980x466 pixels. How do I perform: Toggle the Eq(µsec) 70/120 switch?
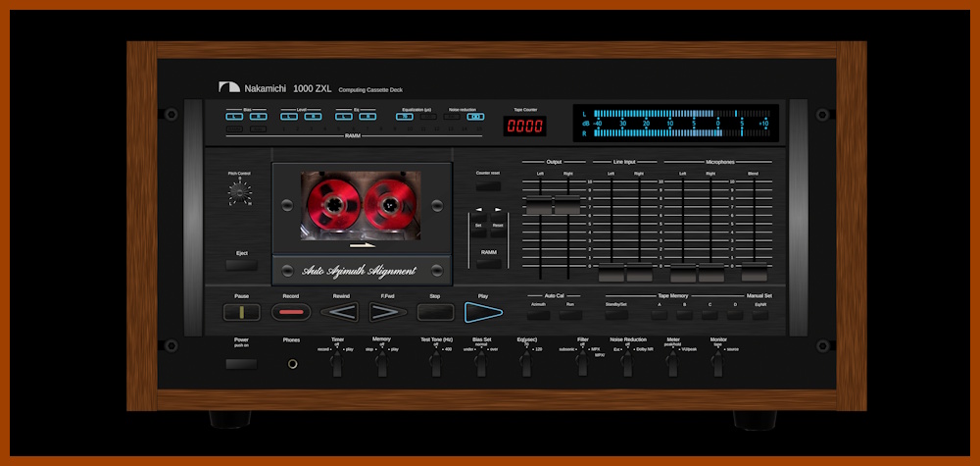525,363
